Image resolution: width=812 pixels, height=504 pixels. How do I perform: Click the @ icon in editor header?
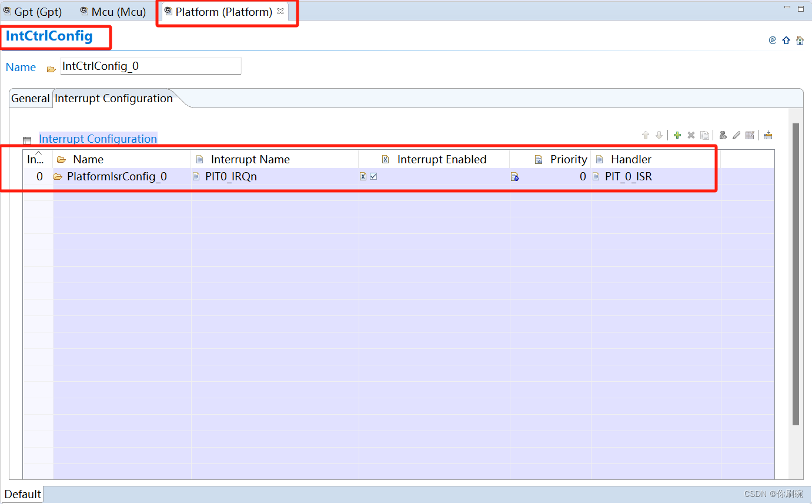(x=773, y=41)
